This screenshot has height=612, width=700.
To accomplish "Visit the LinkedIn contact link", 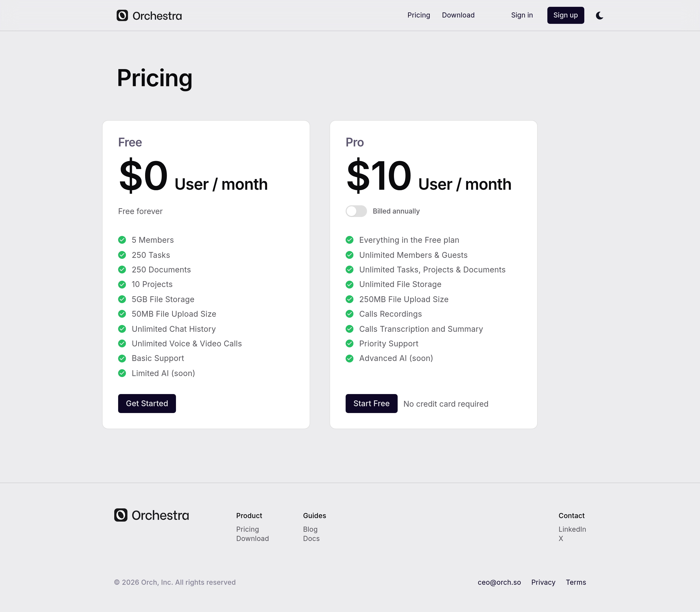I will tap(572, 529).
